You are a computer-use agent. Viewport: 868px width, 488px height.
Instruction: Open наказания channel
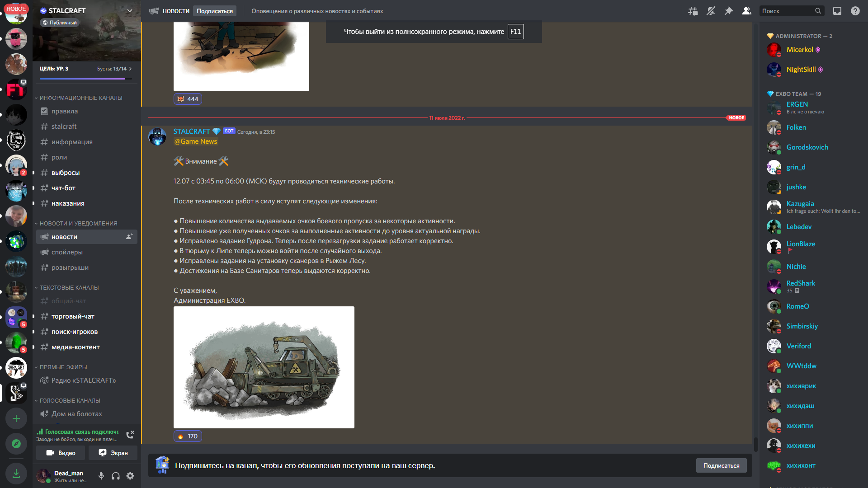(87, 203)
